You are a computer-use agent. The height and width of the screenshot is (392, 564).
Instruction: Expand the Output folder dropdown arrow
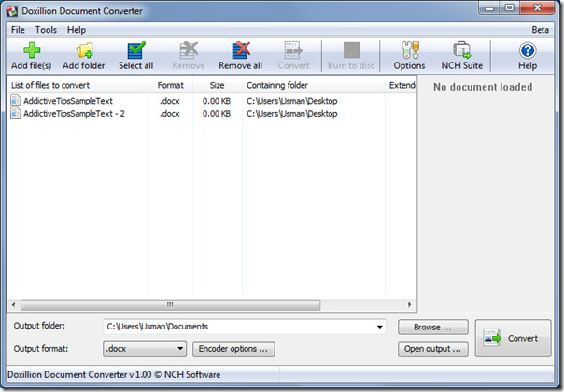(x=379, y=327)
